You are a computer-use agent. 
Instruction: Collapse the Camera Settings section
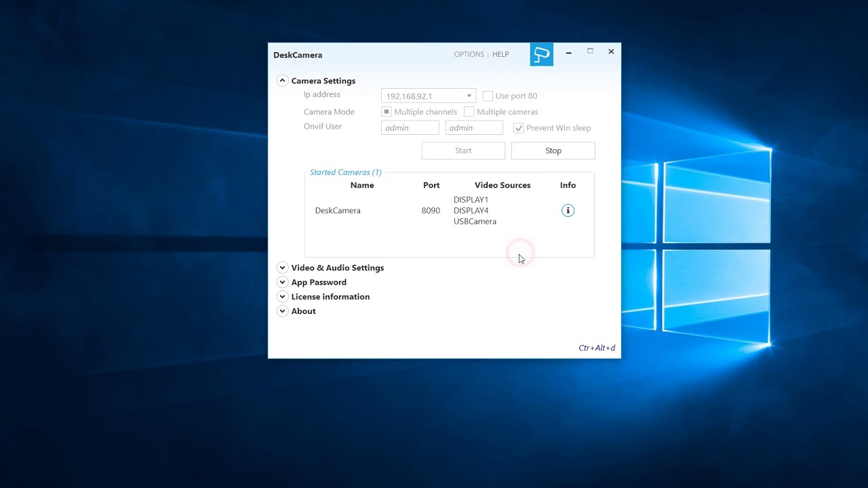283,81
